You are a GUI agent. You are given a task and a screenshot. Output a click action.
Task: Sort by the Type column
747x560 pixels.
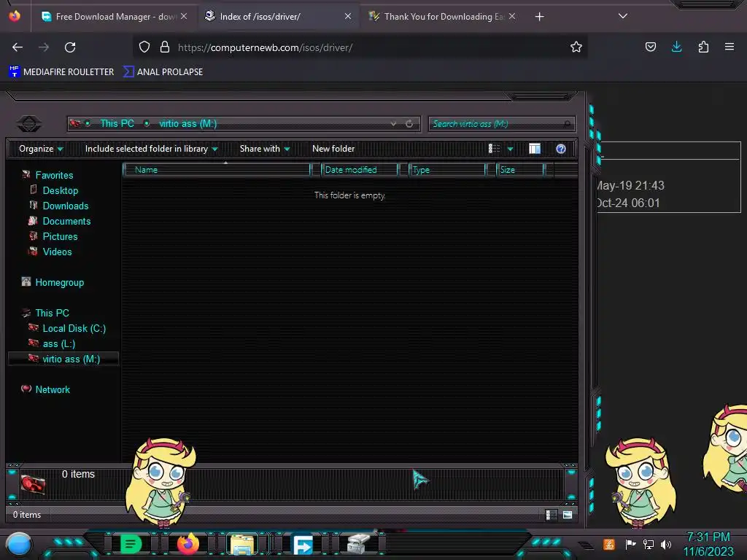pyautogui.click(x=447, y=170)
